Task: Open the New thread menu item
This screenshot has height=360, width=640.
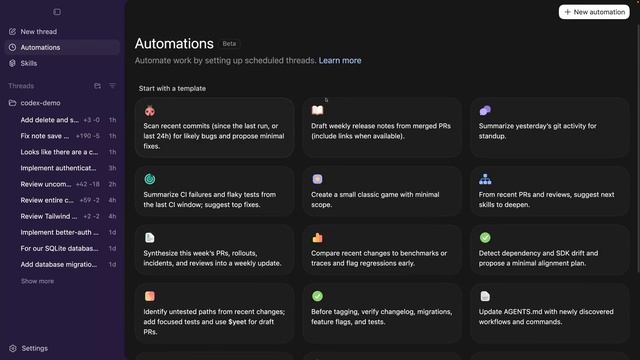Action: [62, 31]
